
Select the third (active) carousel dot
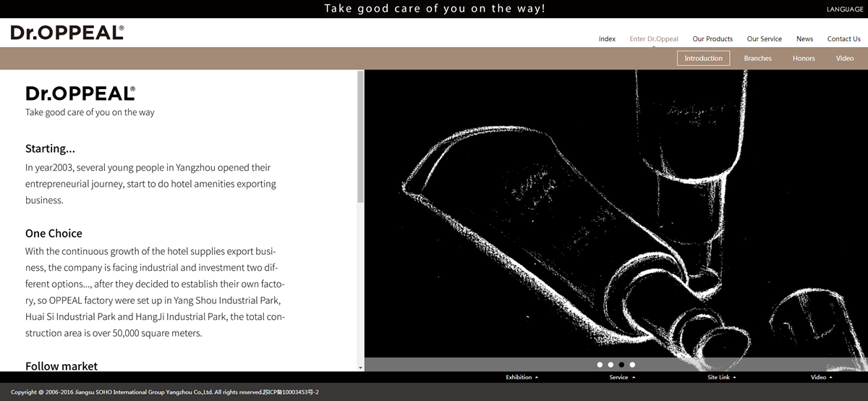point(621,365)
